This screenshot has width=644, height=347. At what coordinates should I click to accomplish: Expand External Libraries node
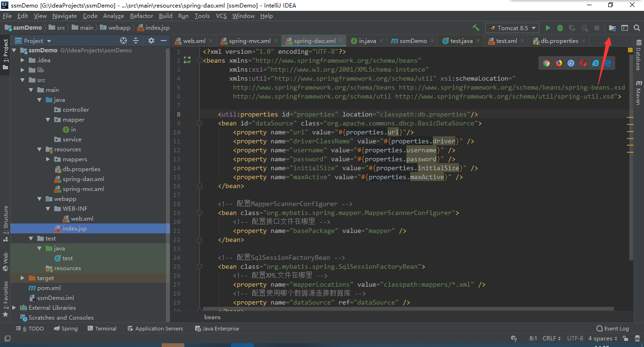(14, 308)
